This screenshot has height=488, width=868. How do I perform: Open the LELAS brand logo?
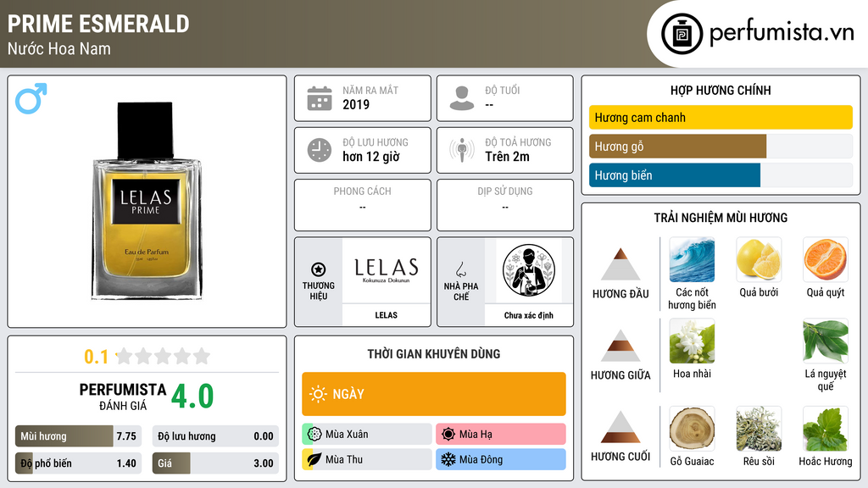tap(387, 270)
